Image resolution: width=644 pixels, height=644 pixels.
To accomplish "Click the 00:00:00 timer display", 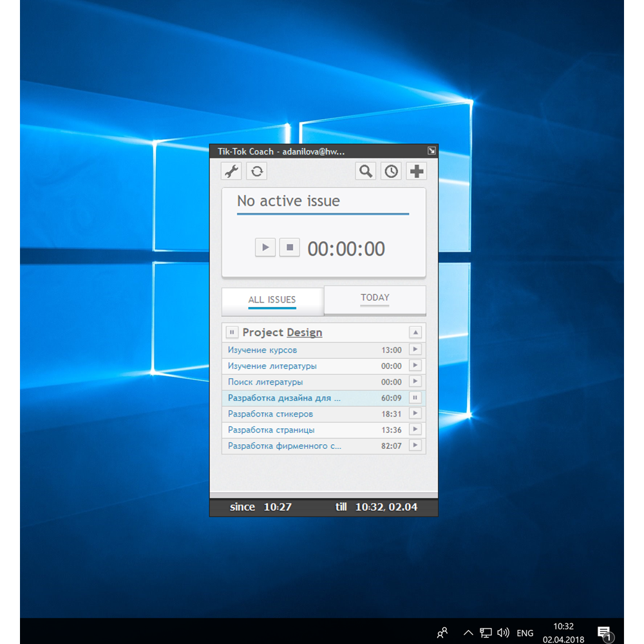I will click(x=346, y=249).
